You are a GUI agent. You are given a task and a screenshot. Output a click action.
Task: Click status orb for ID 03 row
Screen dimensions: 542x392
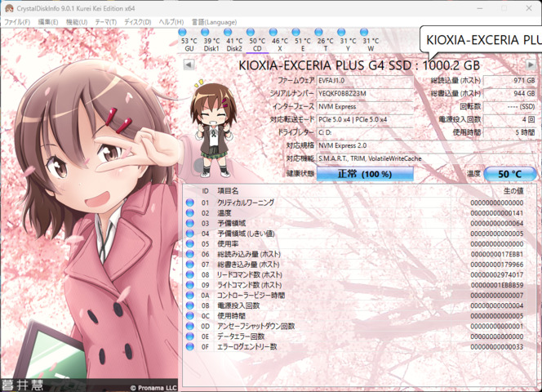[x=189, y=223]
